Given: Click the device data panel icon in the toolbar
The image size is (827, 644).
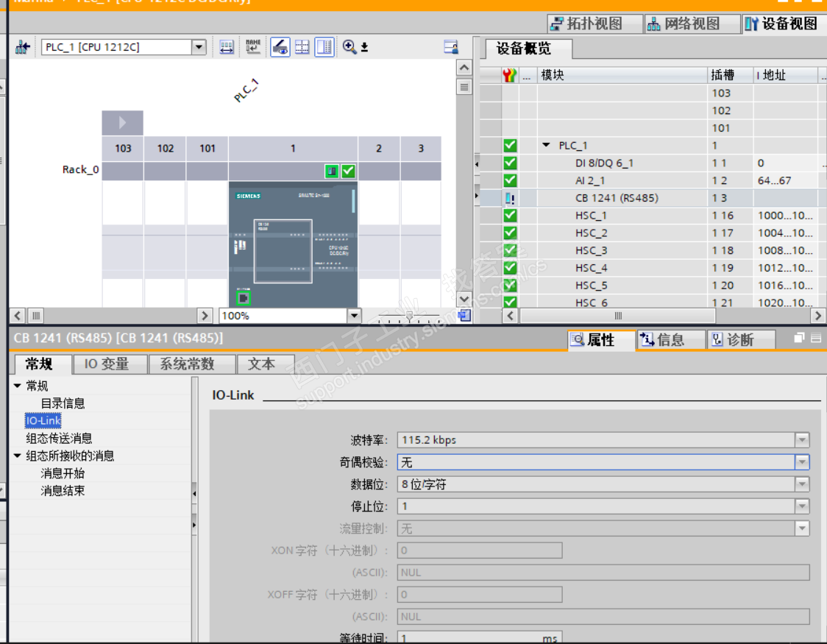Looking at the screenshot, I should coord(451,47).
